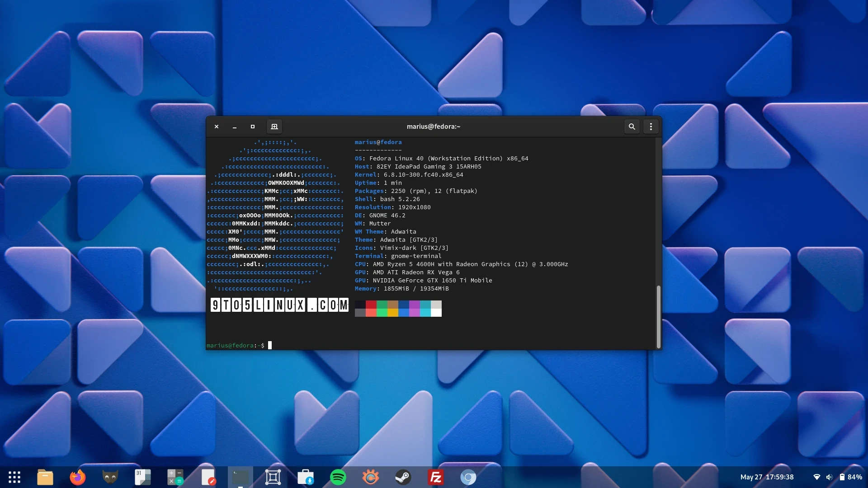Launch FileZilla from the dock
The image size is (868, 488).
coord(435,477)
